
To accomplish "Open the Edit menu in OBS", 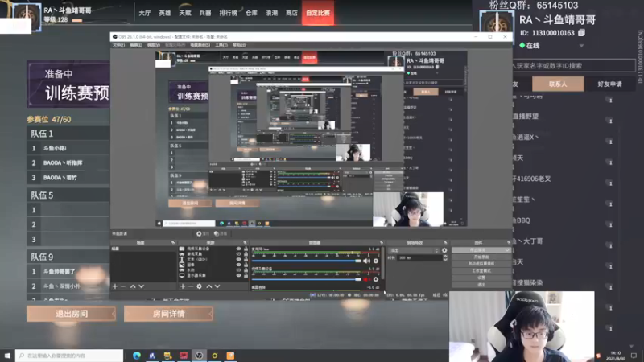I will [x=136, y=45].
